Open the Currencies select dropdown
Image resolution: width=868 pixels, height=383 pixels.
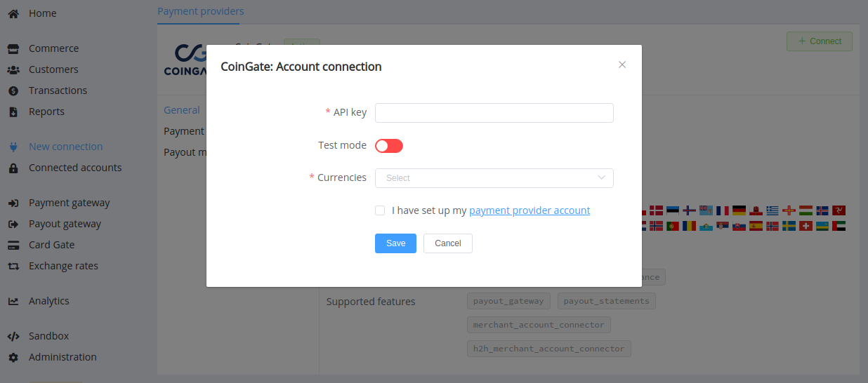494,178
